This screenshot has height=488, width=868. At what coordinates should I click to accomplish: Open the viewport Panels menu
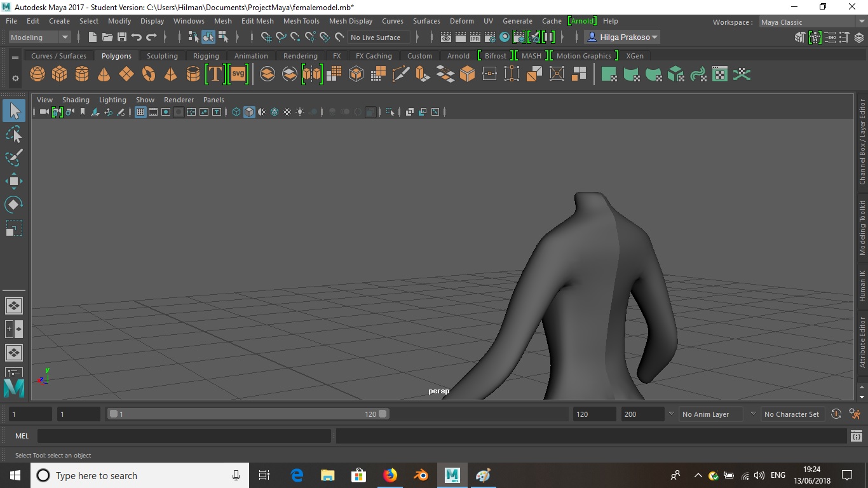click(x=214, y=100)
